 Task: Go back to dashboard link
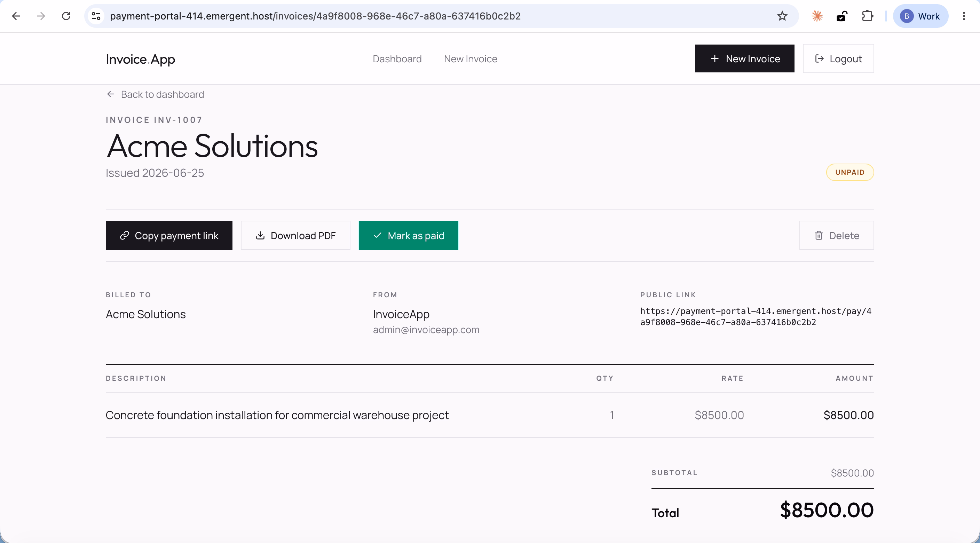[x=155, y=94]
